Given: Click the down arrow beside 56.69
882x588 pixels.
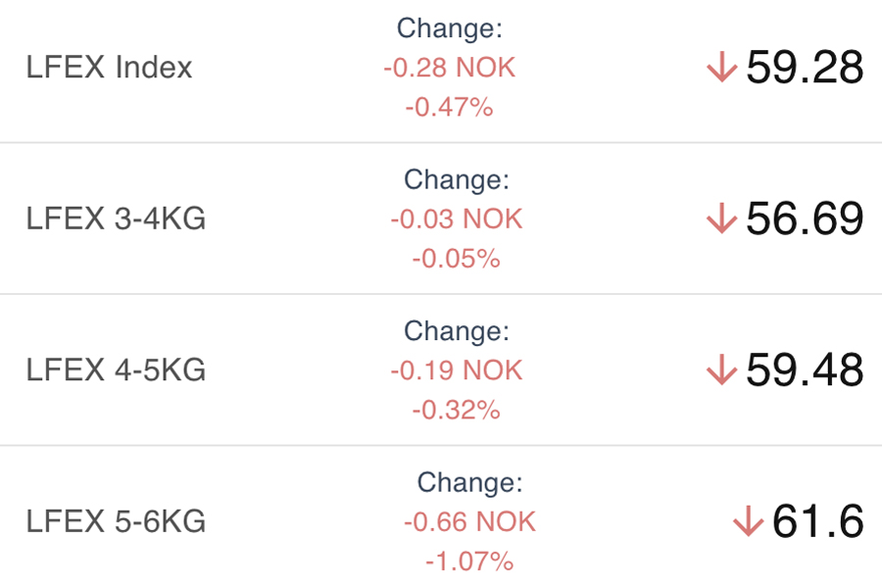Looking at the screenshot, I should [x=721, y=220].
